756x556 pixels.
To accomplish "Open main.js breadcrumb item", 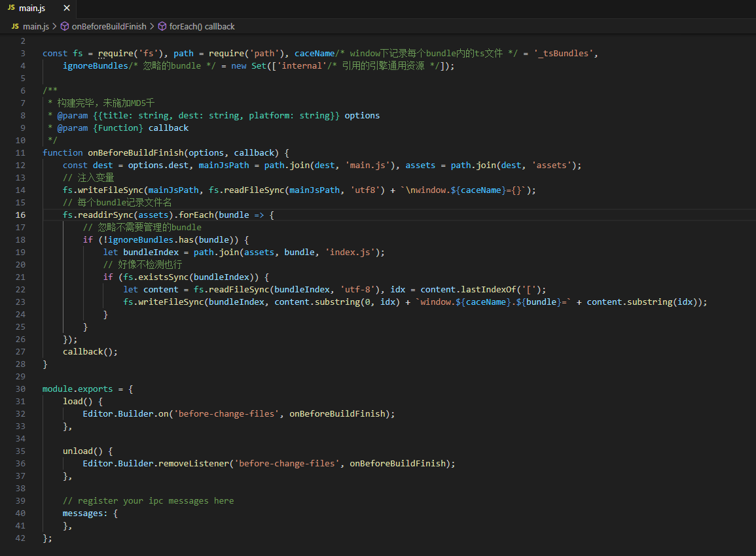I will [x=36, y=27].
